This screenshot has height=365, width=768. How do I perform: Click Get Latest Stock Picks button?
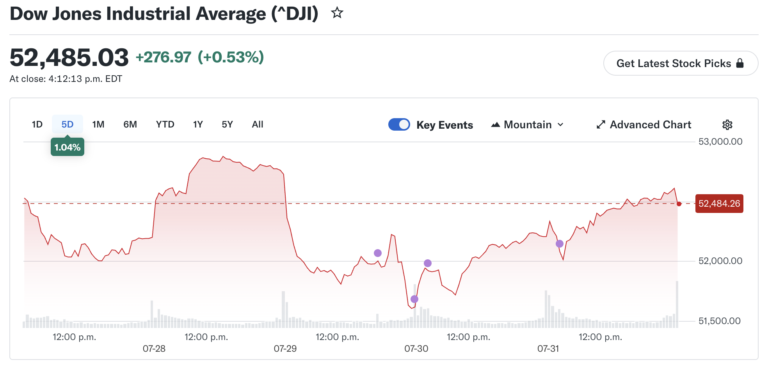681,63
